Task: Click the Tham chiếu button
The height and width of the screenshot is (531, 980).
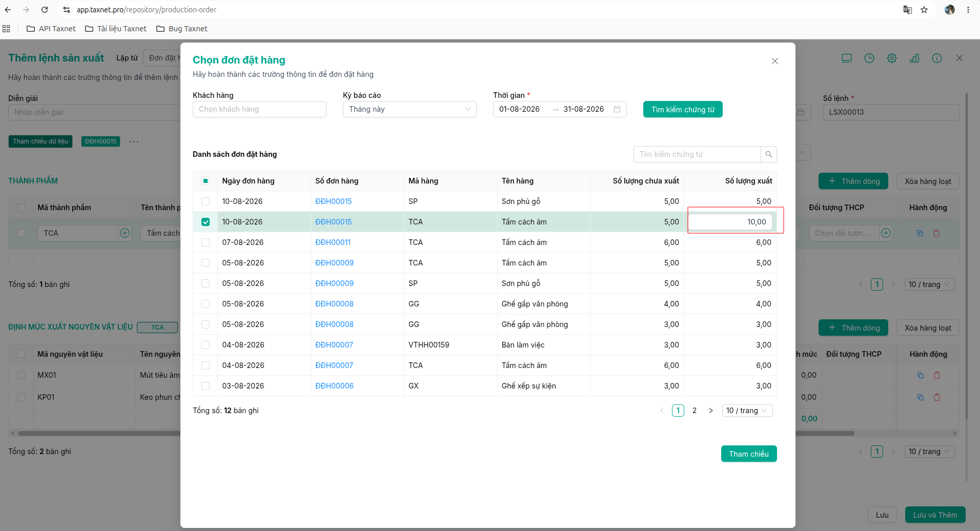Action: coord(749,454)
